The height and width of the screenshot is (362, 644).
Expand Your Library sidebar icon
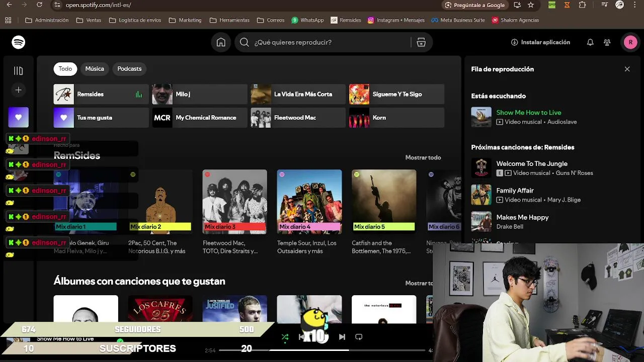(19, 71)
